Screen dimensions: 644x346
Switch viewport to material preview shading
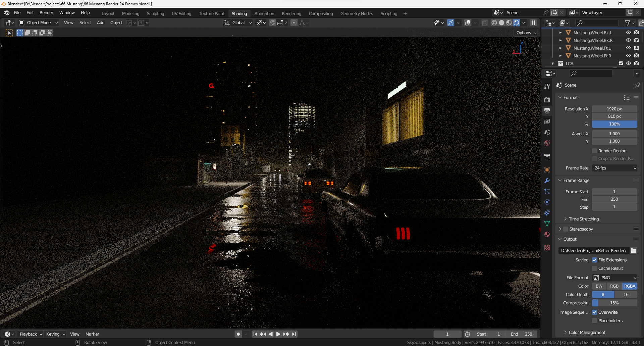pos(509,23)
